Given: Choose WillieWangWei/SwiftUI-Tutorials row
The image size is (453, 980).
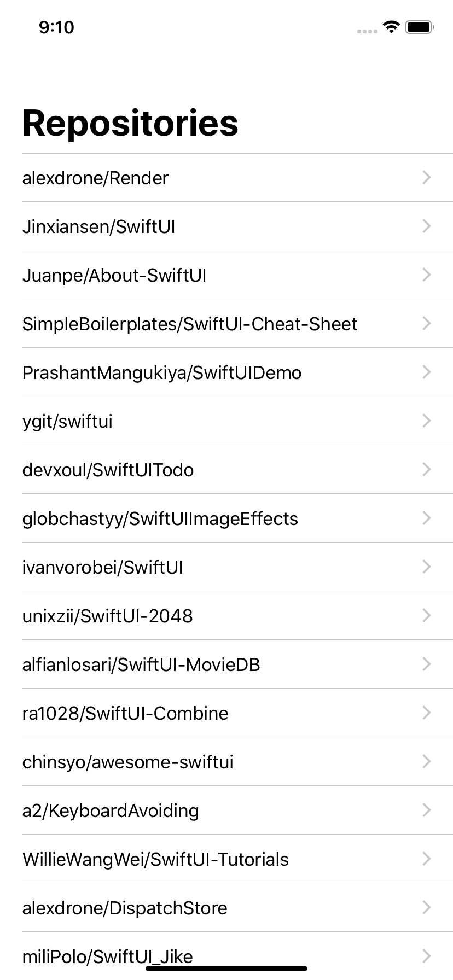Looking at the screenshot, I should pyautogui.click(x=155, y=859).
